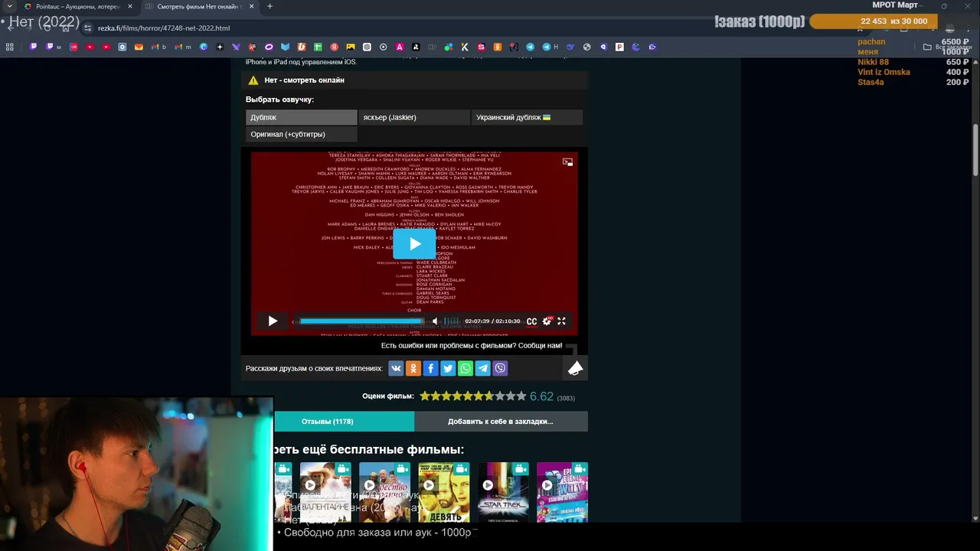The image size is (980, 551).
Task: Close the Смотреть фильм Нет tab
Action: 251,6
